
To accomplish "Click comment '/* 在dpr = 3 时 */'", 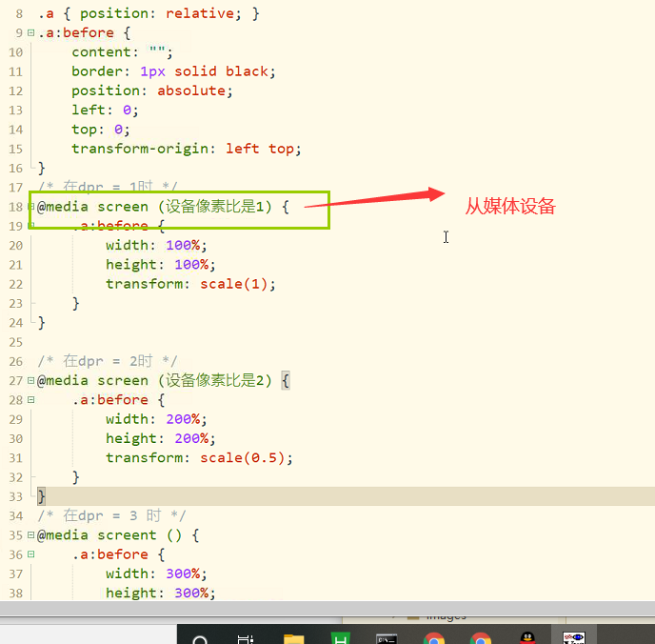I will point(112,515).
